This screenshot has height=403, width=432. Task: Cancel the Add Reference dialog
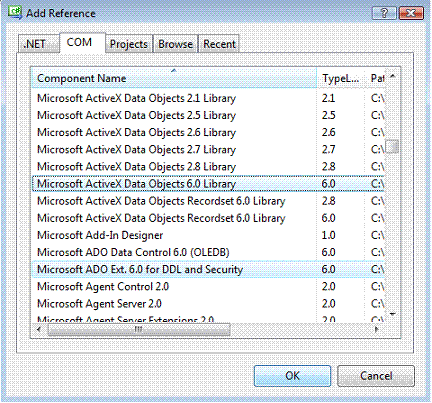coord(376,376)
